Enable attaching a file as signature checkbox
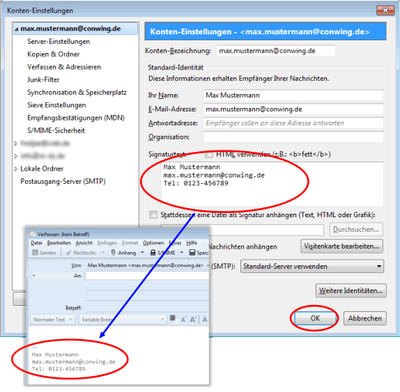The image size is (400, 392). (x=153, y=215)
